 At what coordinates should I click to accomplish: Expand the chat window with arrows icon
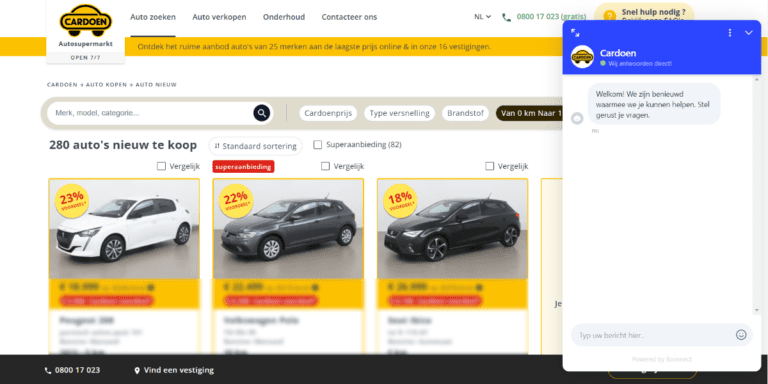(575, 33)
